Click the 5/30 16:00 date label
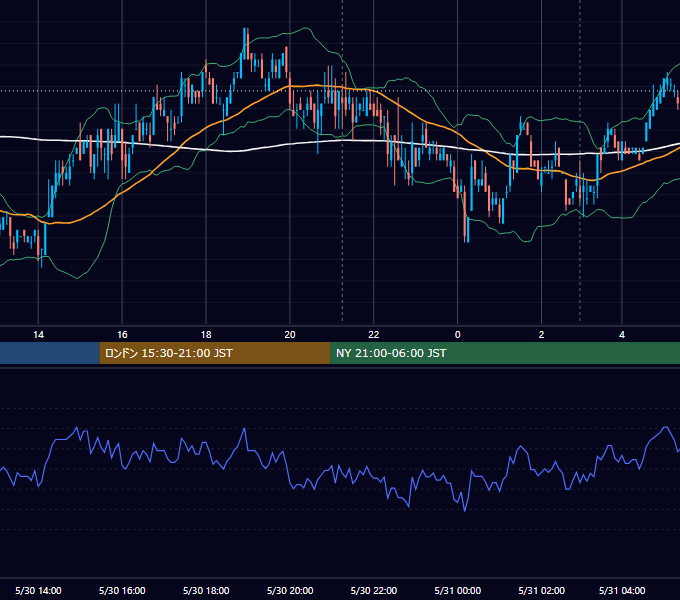 tap(122, 590)
